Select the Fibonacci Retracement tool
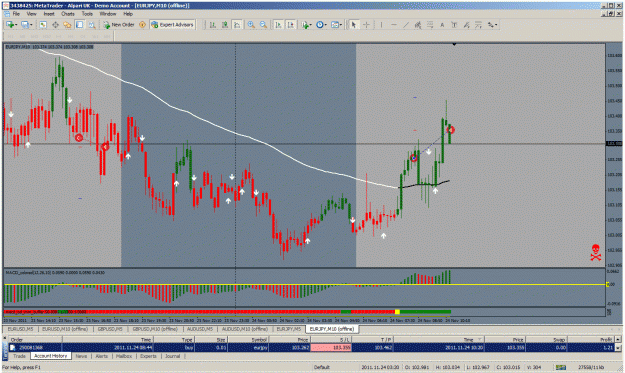Viewport: 625px width, 373px height. (x=430, y=25)
